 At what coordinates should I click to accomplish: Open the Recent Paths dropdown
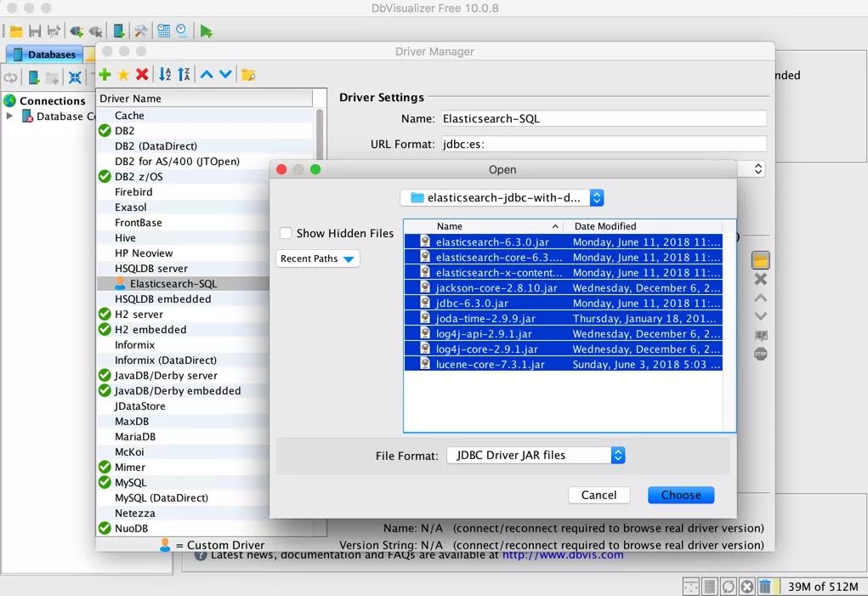(318, 258)
